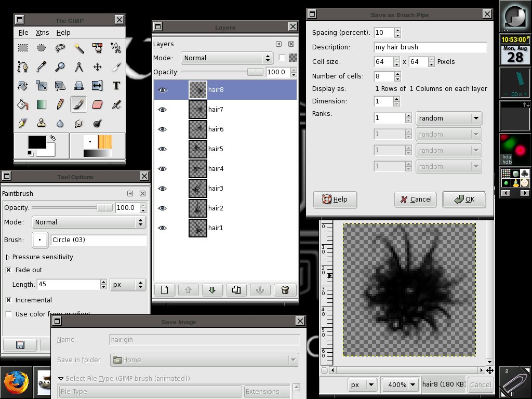
Task: Select the hair3 layer thumbnail
Action: pyautogui.click(x=198, y=189)
